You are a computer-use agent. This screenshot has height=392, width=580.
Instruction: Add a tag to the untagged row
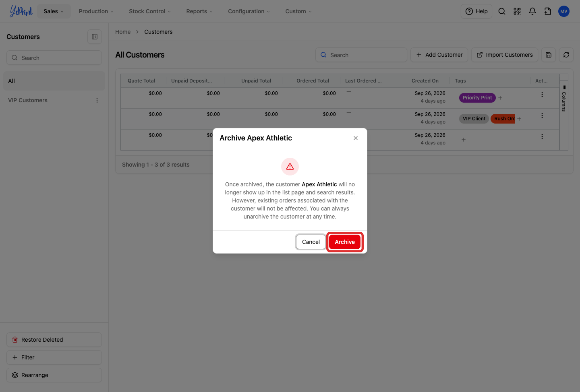click(x=464, y=140)
